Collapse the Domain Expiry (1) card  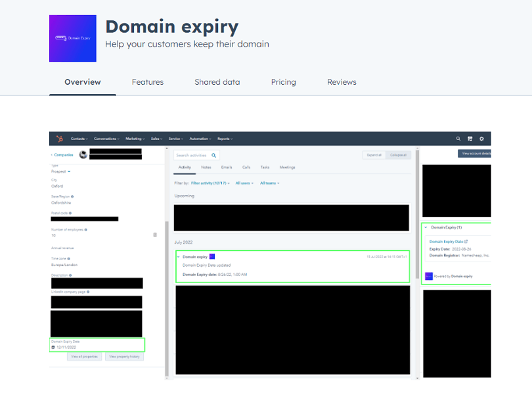coord(426,227)
